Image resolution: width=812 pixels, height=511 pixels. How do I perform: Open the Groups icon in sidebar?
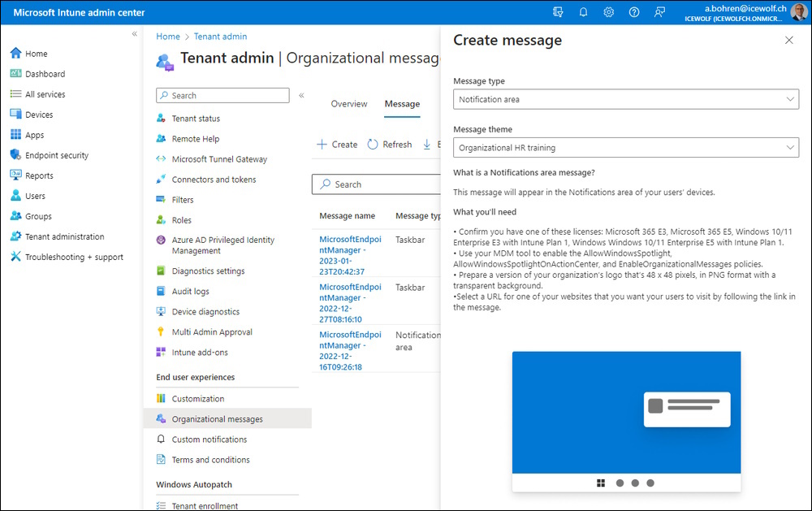(x=15, y=215)
